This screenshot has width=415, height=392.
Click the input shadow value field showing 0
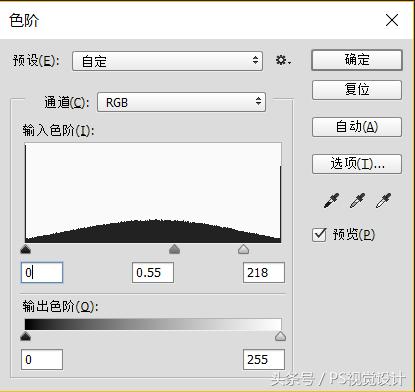pyautogui.click(x=42, y=273)
